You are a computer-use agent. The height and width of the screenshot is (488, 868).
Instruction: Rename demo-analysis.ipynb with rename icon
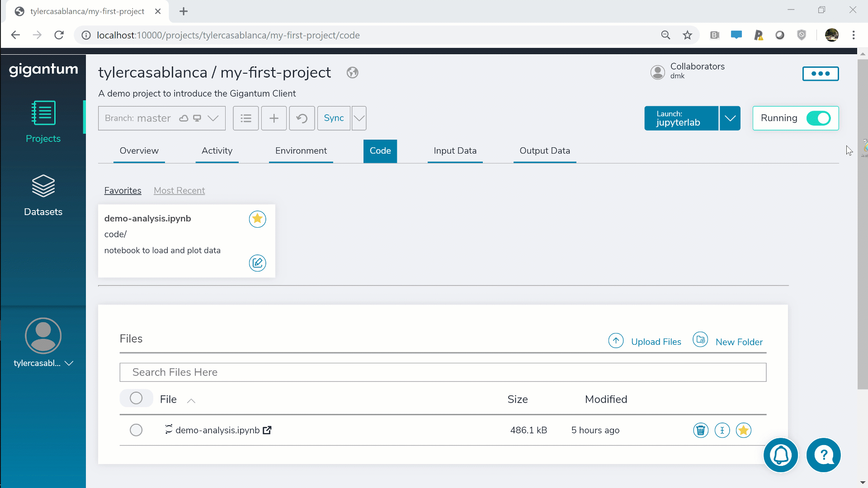pyautogui.click(x=722, y=430)
